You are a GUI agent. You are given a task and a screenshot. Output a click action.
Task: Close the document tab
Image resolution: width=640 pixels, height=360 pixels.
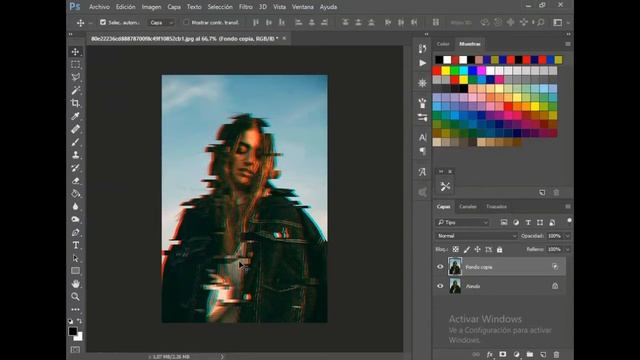click(x=284, y=38)
